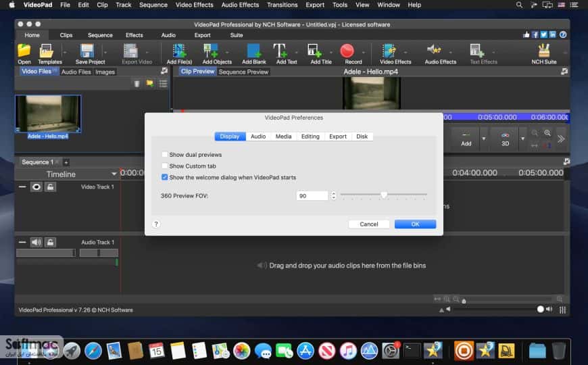Image resolution: width=588 pixels, height=365 pixels.
Task: Open a project with the Open icon
Action: 24,54
